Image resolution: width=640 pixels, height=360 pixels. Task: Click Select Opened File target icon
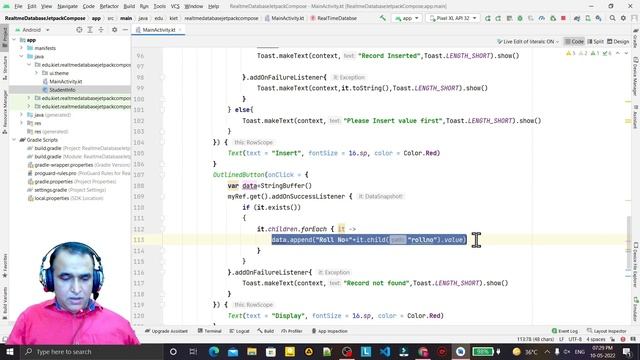[79, 30]
